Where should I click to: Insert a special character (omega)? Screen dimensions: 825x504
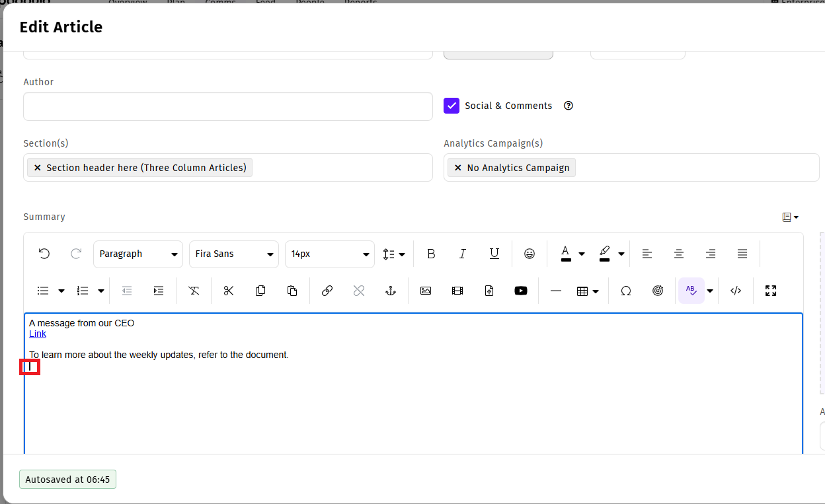(x=625, y=291)
